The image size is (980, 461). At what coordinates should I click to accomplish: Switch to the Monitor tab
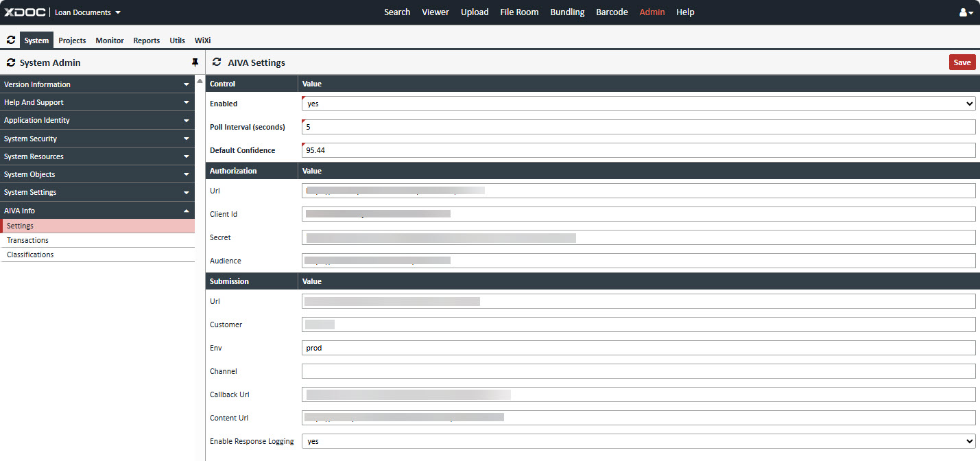[x=110, y=40]
